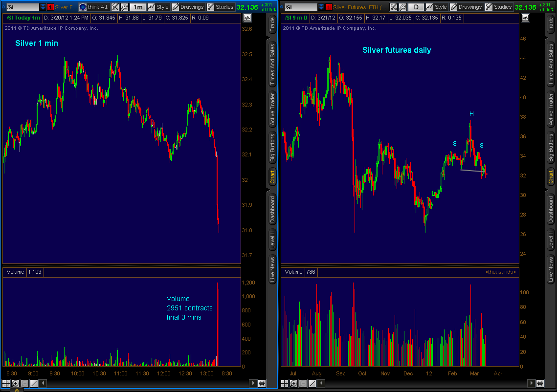Image resolution: width=557 pixels, height=392 pixels.
Task: Click the mini chart icon in right chart header
Action: 525,18
